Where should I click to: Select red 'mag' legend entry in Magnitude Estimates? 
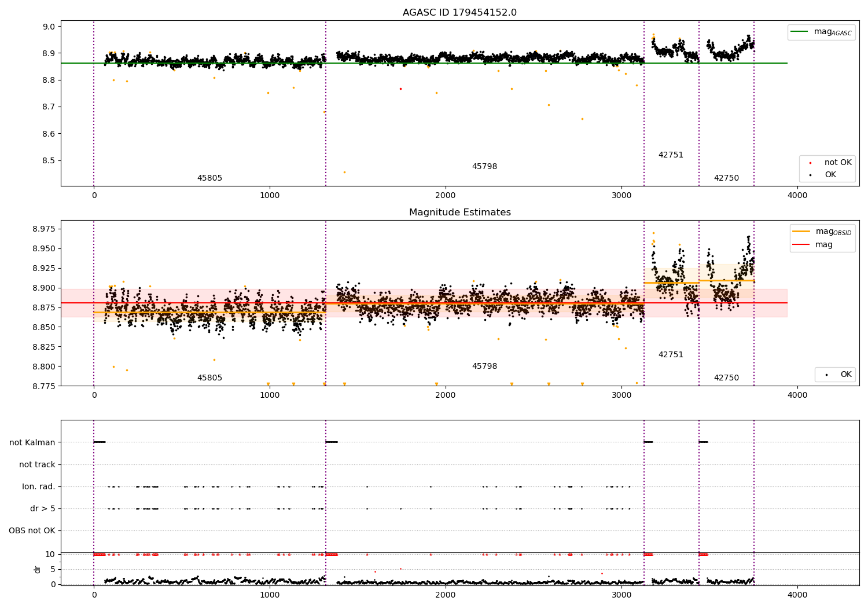coord(813,245)
